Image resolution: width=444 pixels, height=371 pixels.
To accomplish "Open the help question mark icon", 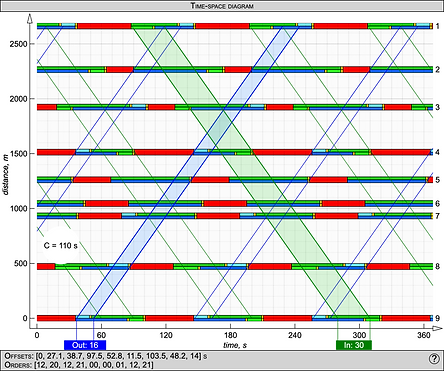I will [x=434, y=359].
